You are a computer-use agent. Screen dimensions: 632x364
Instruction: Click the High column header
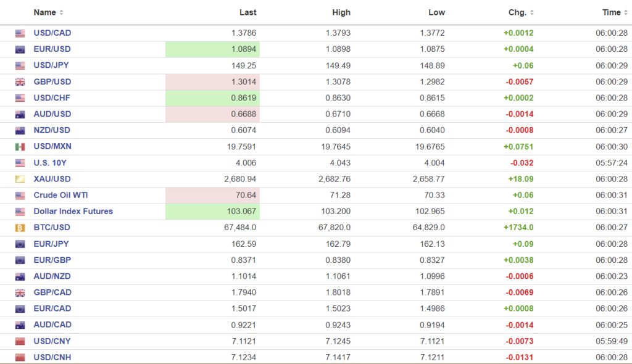[x=341, y=12]
